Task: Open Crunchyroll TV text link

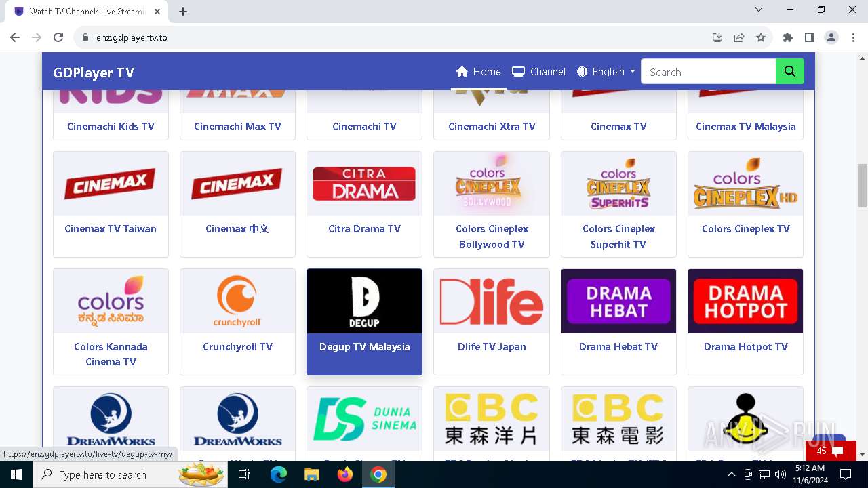Action: pos(237,346)
